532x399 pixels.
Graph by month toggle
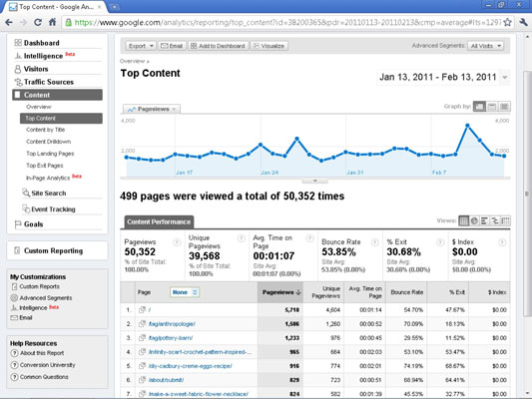coord(504,107)
